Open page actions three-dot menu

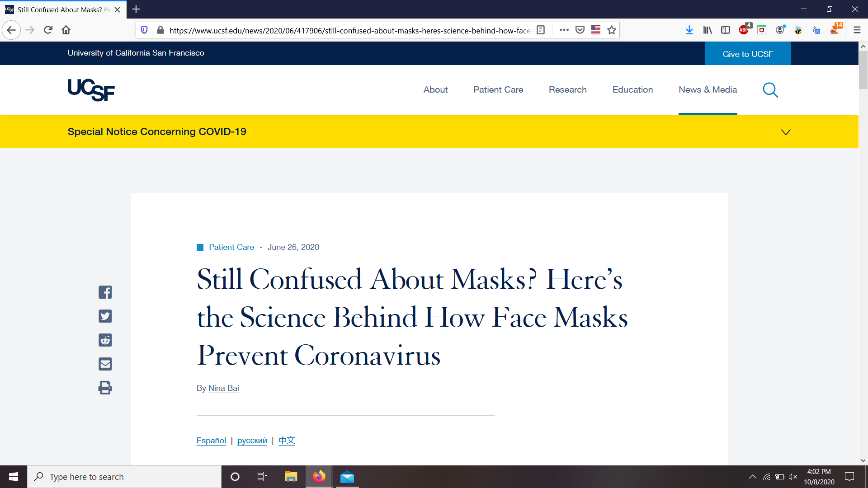564,30
